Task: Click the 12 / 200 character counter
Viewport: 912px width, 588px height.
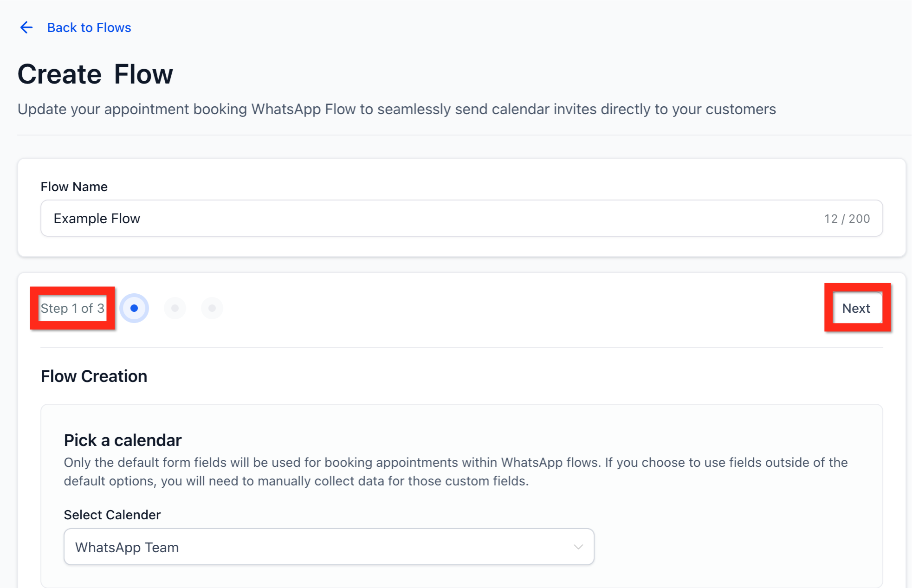Action: coord(847,219)
